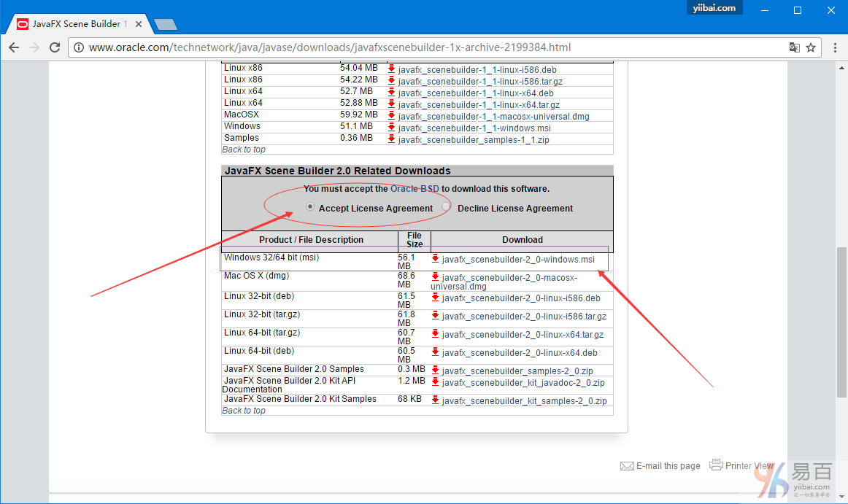Click the translate page icon in address bar
This screenshot has width=848, height=504.
[795, 47]
